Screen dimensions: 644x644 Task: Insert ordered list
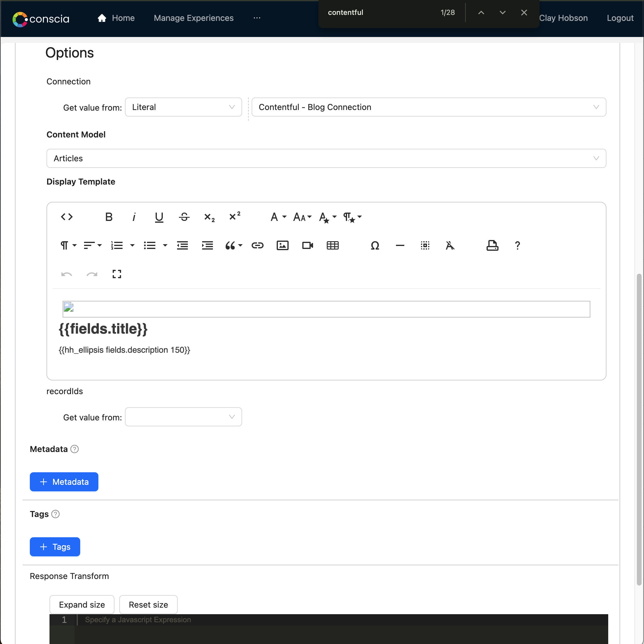117,246
